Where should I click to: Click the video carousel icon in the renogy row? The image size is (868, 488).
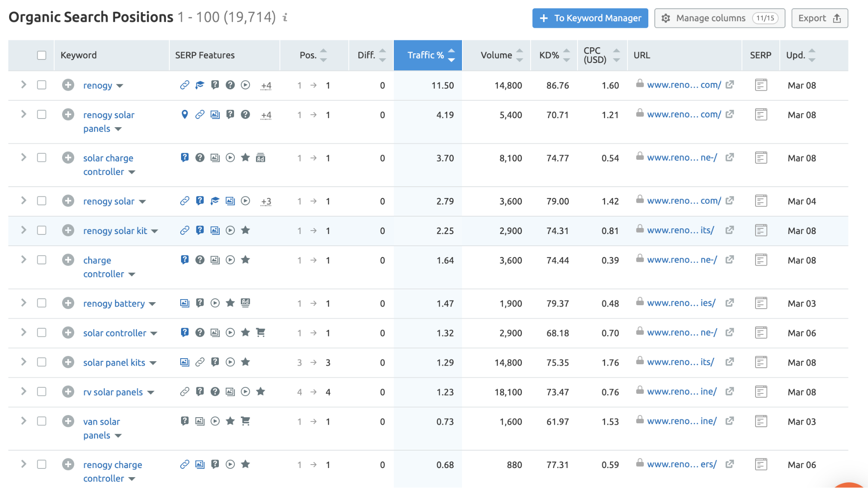(x=245, y=86)
